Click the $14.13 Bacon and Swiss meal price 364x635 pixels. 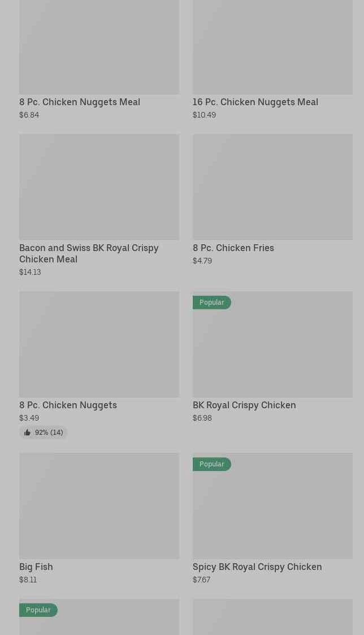[30, 272]
